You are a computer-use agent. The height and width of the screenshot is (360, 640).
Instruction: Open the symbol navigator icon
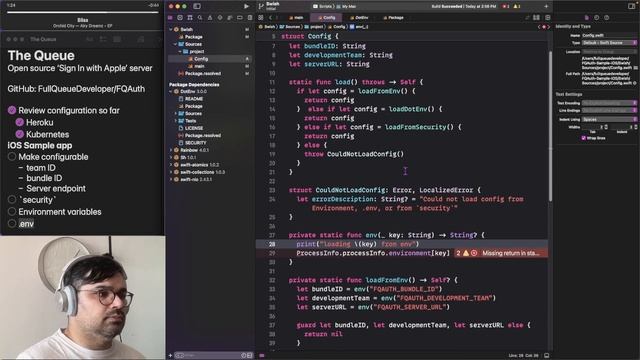click(190, 18)
